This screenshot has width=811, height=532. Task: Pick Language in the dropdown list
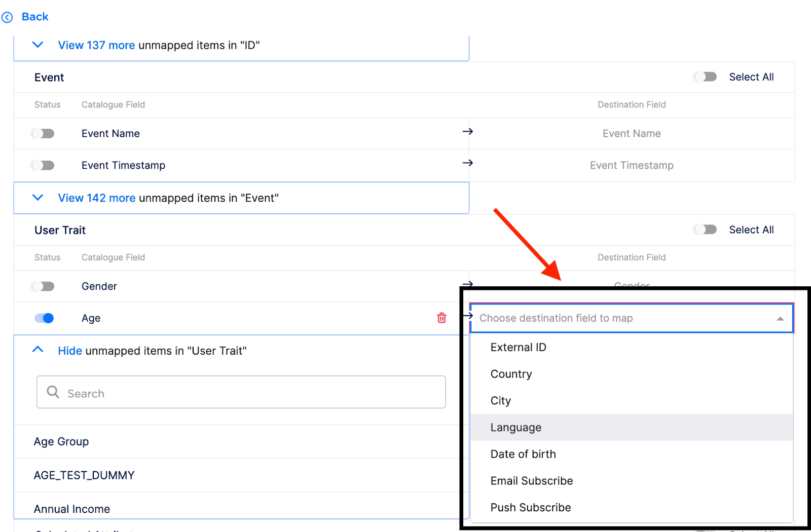click(515, 428)
